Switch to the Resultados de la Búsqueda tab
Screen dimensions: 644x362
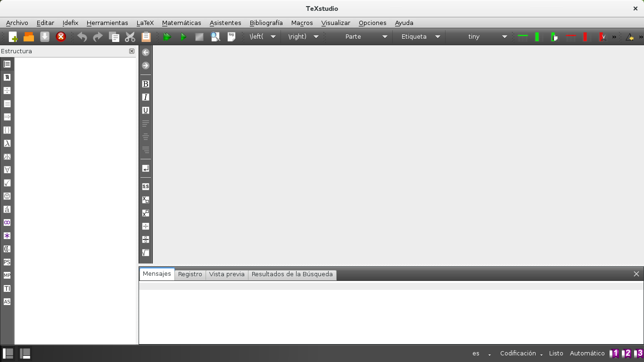click(x=292, y=274)
